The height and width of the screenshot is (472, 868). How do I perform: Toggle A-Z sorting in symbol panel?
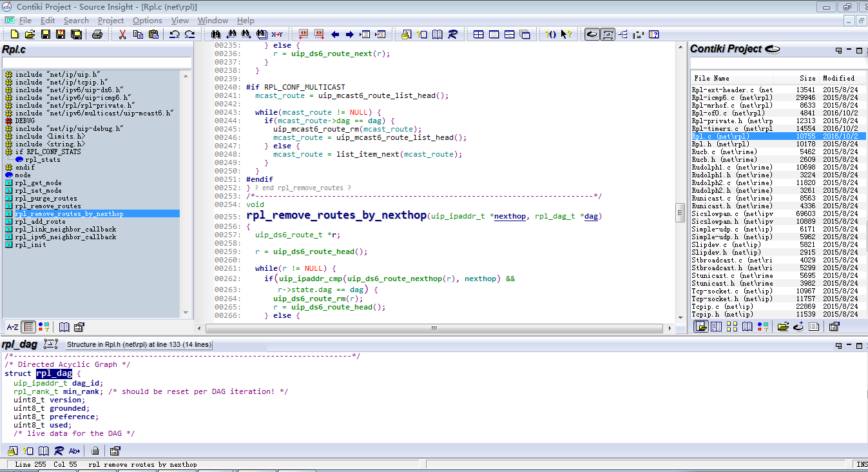click(x=12, y=327)
